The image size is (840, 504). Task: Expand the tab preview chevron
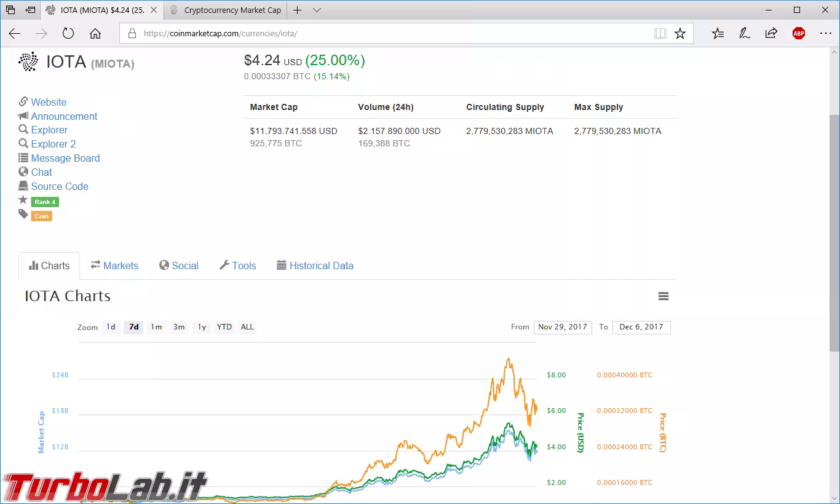click(x=317, y=10)
